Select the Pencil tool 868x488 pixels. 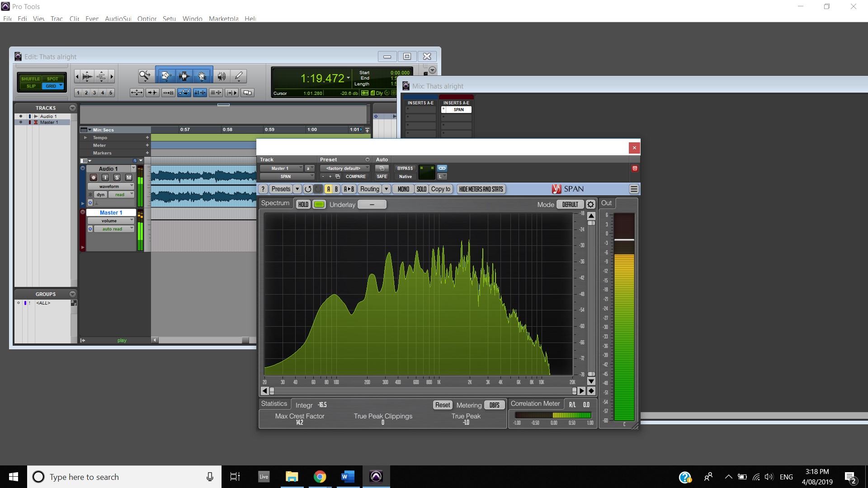click(x=239, y=76)
